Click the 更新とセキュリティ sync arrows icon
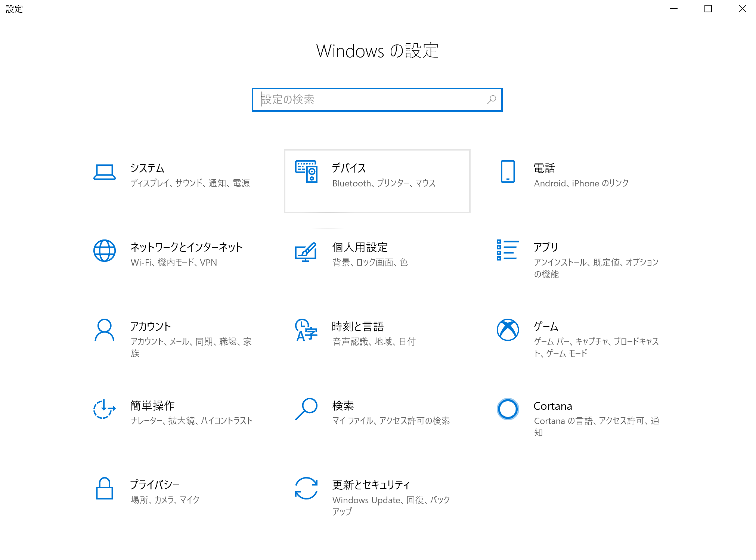The width and height of the screenshot is (756, 560). click(x=306, y=488)
